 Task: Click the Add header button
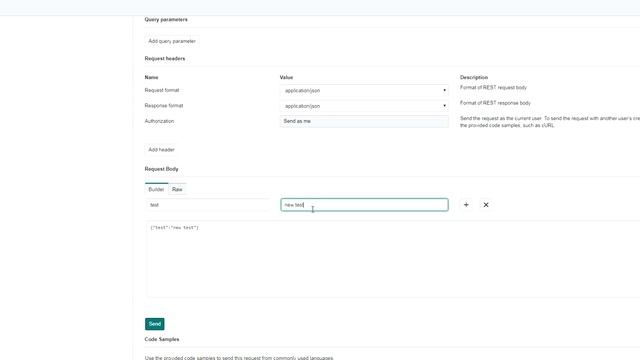click(x=161, y=150)
